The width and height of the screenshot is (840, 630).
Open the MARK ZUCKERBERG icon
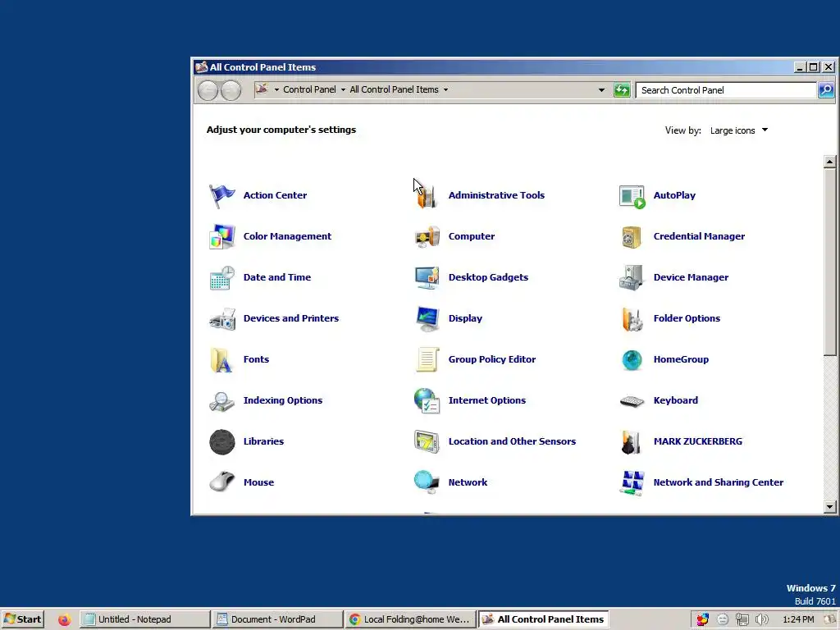pyautogui.click(x=632, y=442)
